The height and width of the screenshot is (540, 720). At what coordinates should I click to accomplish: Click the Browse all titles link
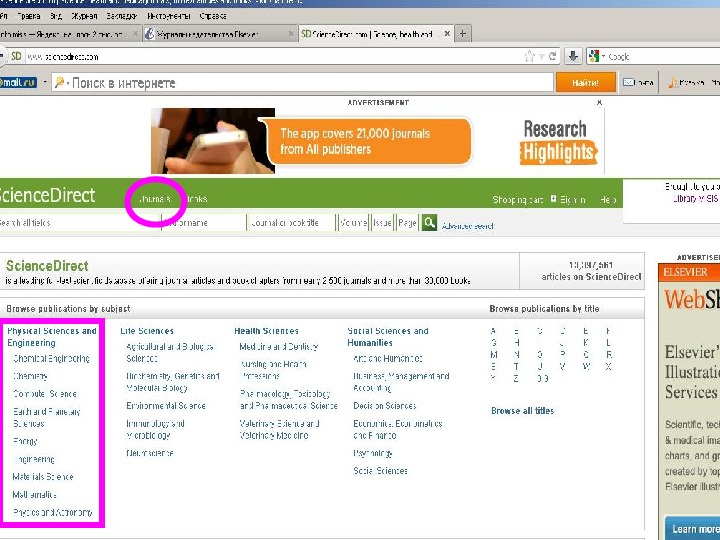523,411
